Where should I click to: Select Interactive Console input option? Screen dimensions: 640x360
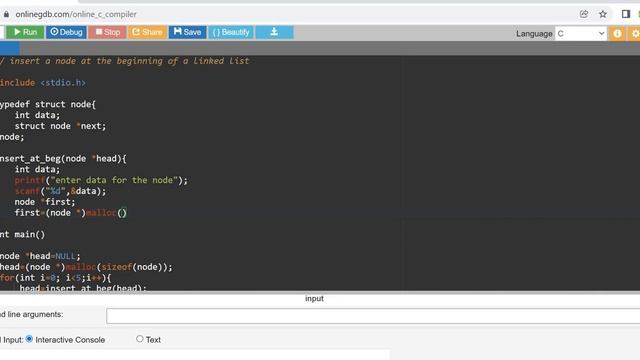click(x=29, y=339)
